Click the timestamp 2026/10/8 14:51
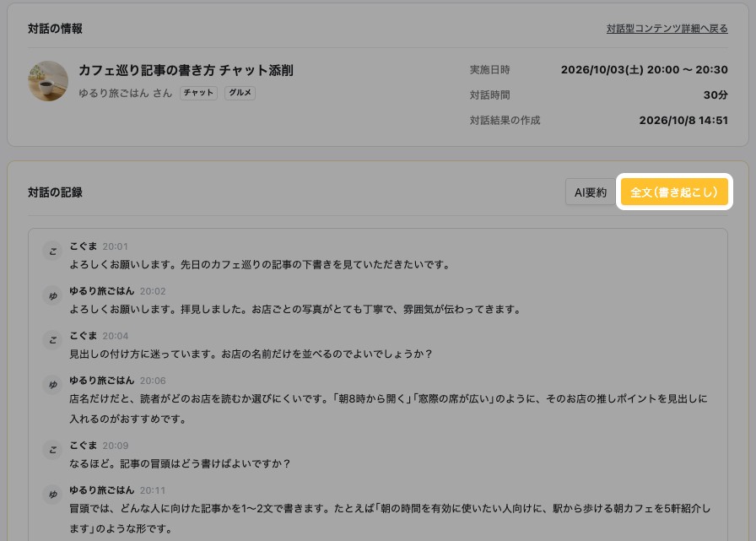 pyautogui.click(x=683, y=120)
